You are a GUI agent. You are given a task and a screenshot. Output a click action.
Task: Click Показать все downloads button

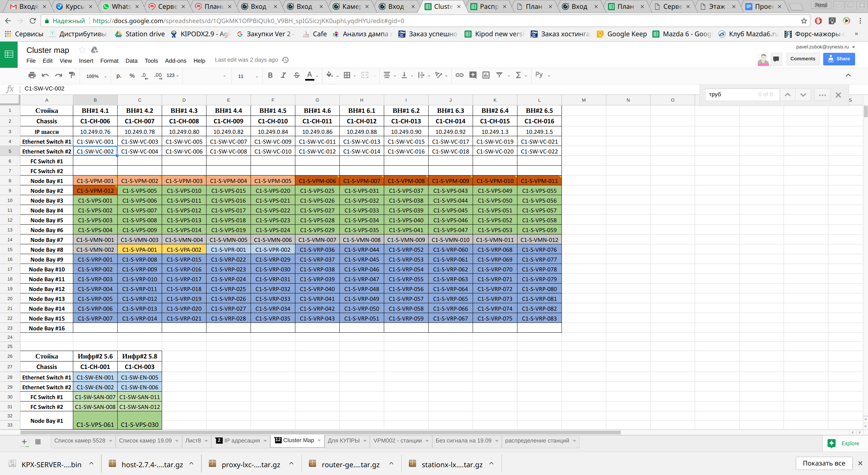tap(824, 463)
